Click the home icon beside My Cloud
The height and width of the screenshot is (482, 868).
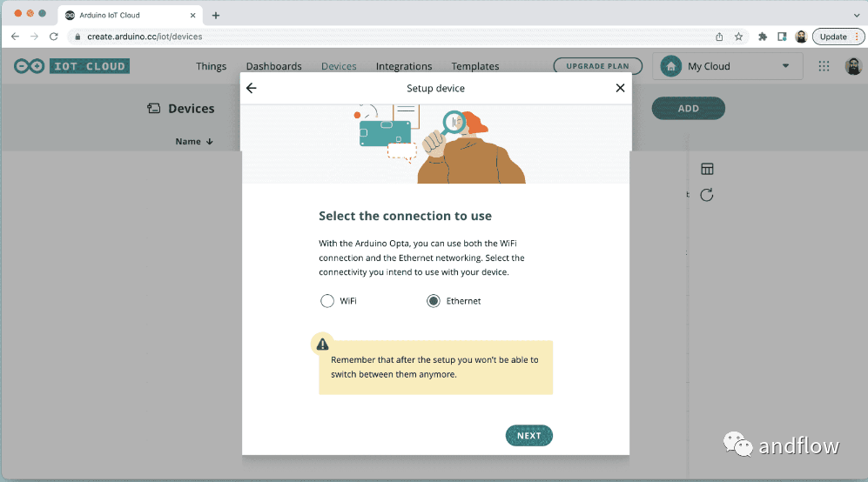click(671, 66)
